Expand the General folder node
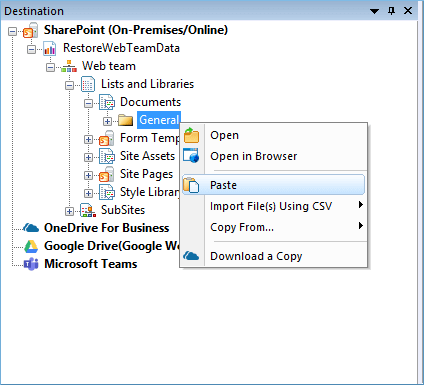Viewport: 424px width, 385px height. tap(107, 121)
